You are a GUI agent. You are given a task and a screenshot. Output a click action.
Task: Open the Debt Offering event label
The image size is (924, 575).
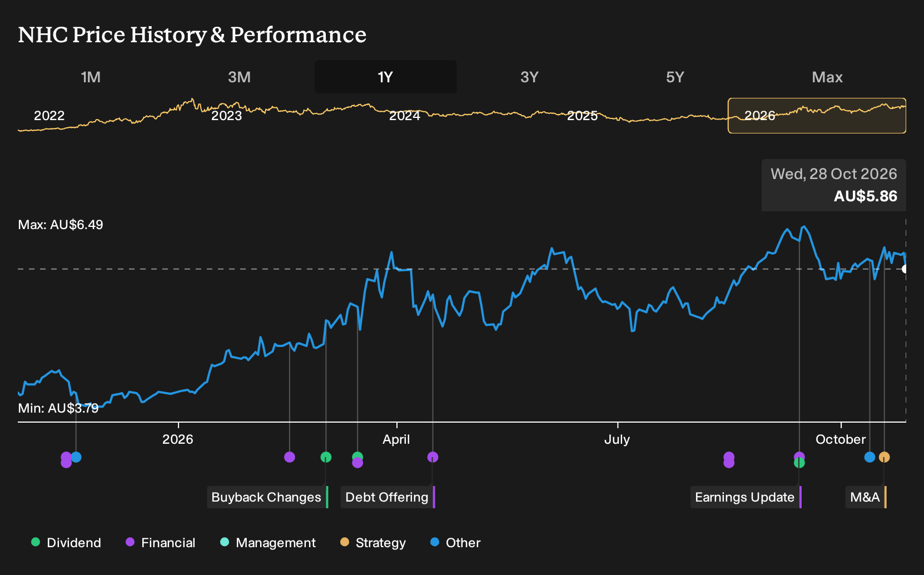click(388, 497)
